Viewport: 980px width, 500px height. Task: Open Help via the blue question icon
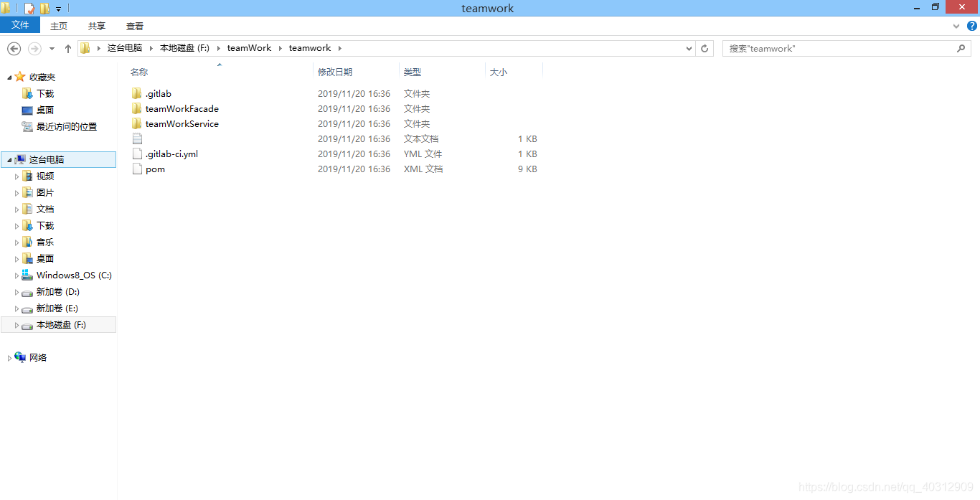972,26
